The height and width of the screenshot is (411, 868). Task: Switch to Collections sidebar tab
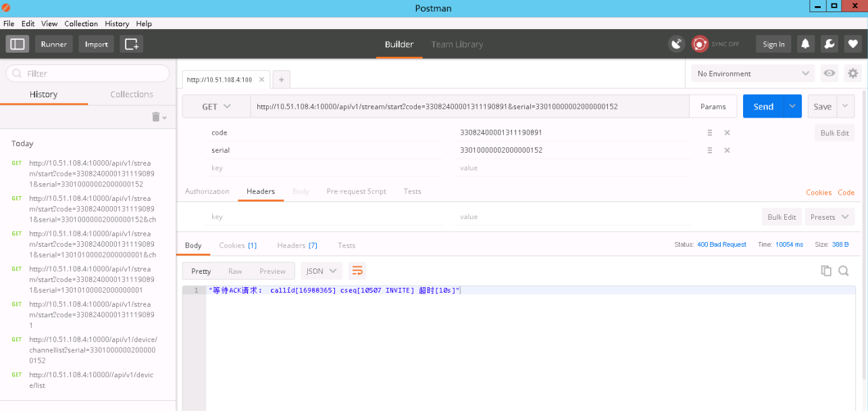pyautogui.click(x=132, y=94)
